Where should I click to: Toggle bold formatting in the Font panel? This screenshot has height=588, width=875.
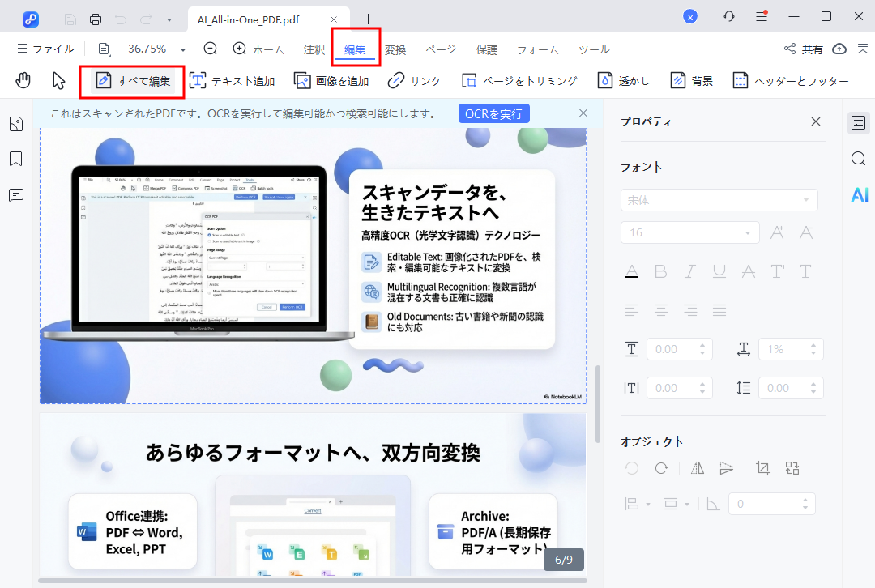(x=660, y=271)
